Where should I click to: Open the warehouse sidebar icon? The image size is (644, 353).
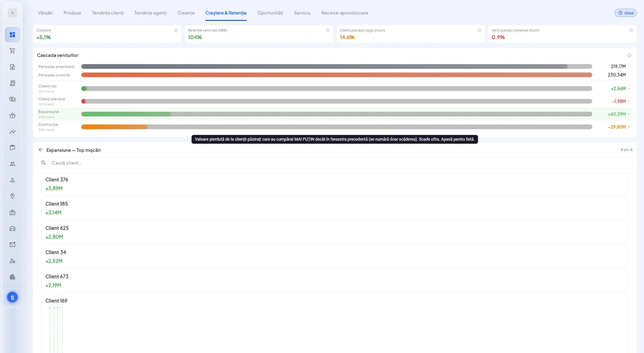[x=12, y=228]
